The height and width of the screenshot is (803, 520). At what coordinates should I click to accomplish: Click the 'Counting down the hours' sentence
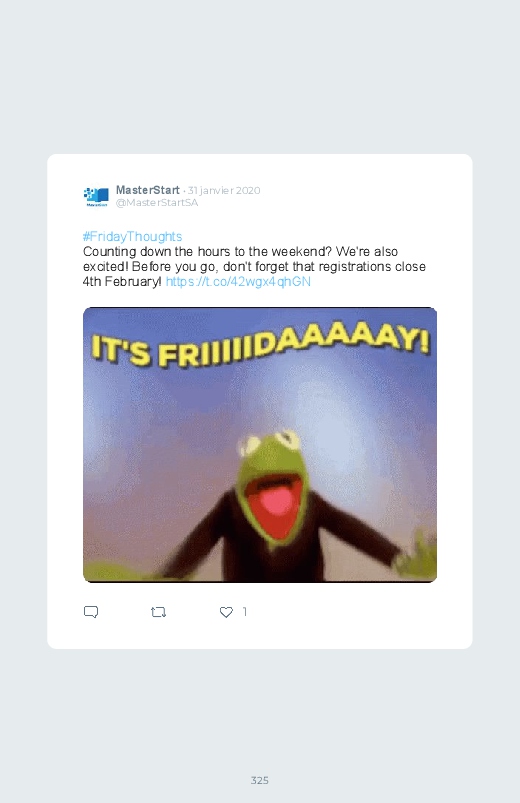(x=207, y=252)
